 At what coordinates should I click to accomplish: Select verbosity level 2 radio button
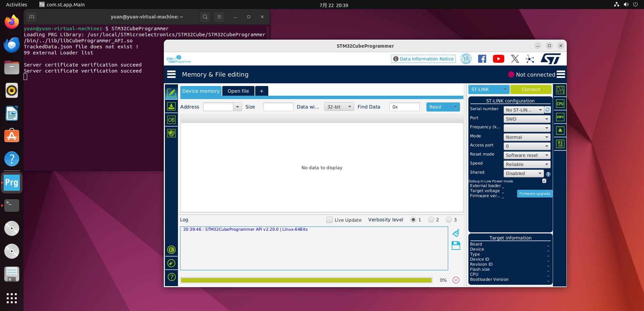coord(431,220)
